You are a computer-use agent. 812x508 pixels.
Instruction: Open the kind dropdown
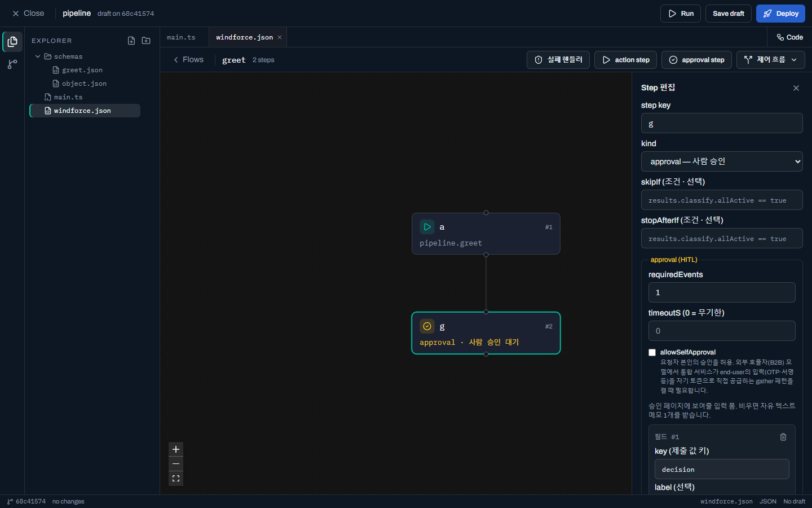coord(722,161)
